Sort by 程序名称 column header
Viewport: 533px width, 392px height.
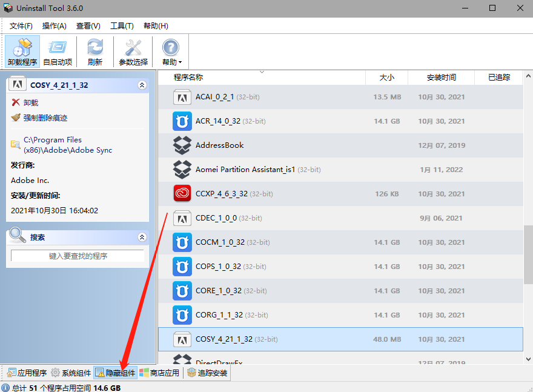click(188, 78)
